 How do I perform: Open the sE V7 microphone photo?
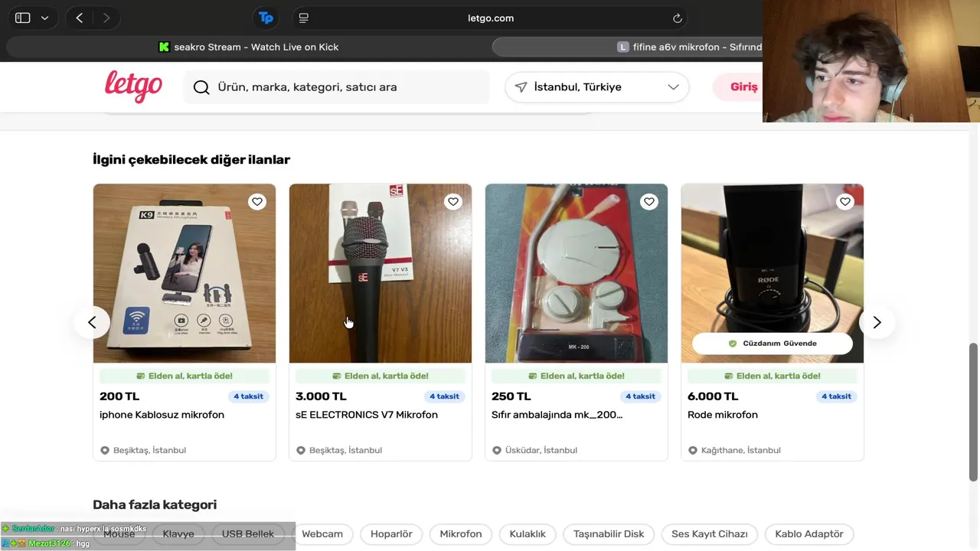pyautogui.click(x=381, y=273)
